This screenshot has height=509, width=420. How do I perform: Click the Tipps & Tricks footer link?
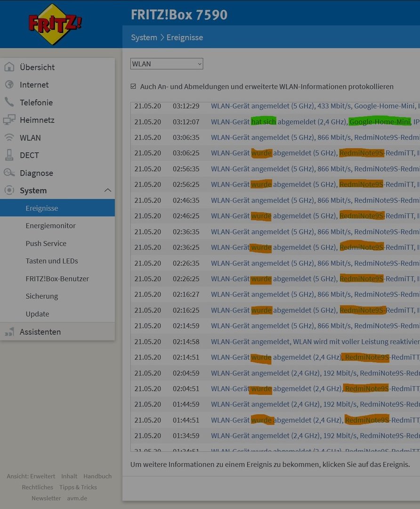point(78,487)
